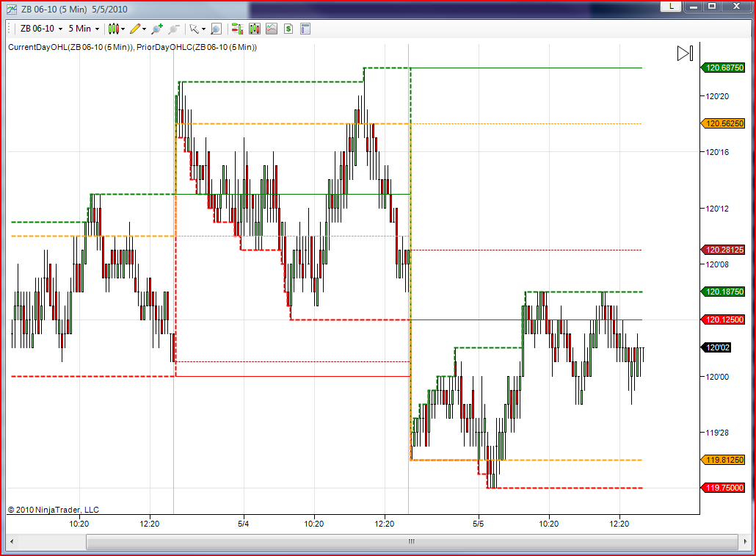756x556 pixels.
Task: Click the 120'20 price axis label
Action: click(717, 96)
